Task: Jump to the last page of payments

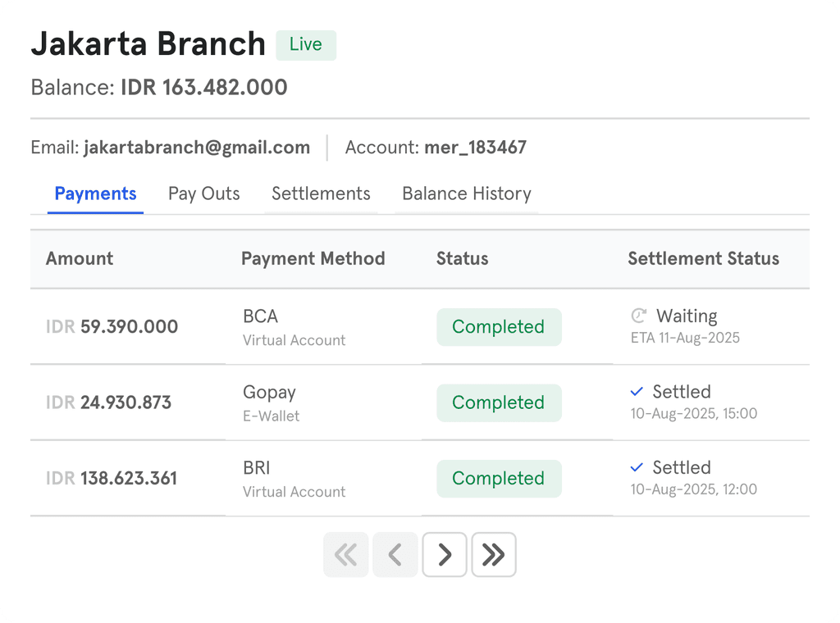Action: coord(493,554)
